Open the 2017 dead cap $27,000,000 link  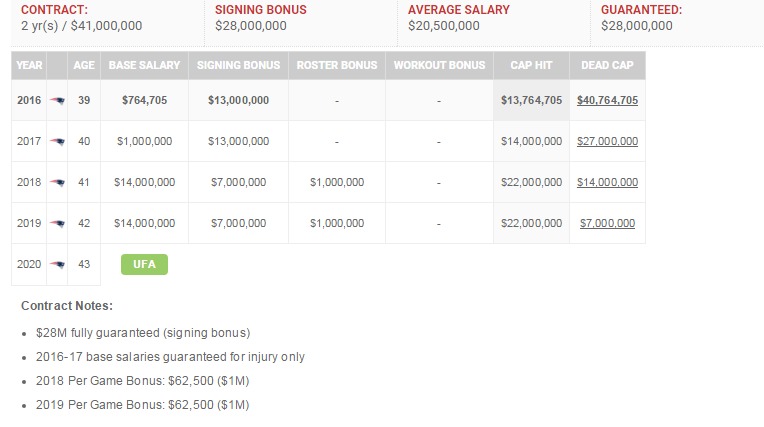(x=607, y=141)
